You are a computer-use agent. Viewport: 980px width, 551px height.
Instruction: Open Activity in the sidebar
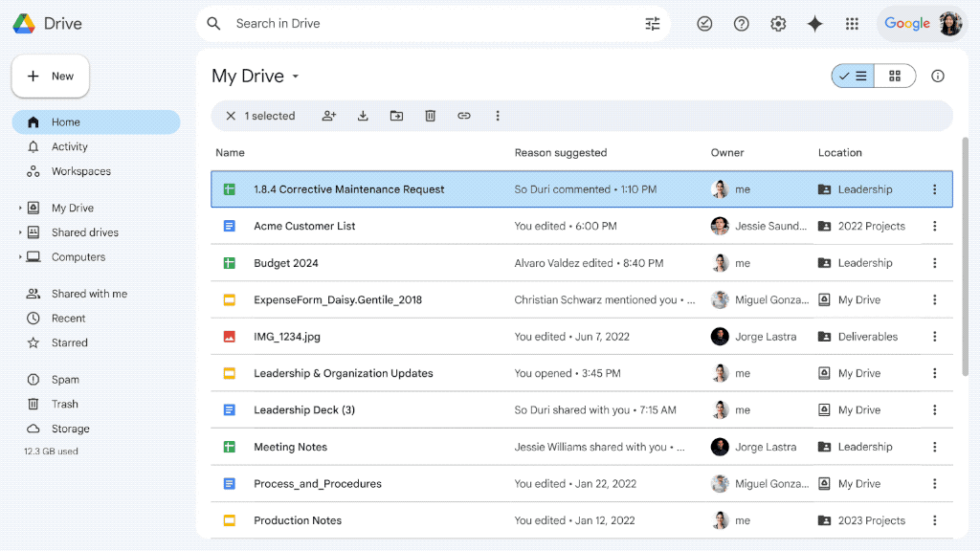tap(67, 146)
